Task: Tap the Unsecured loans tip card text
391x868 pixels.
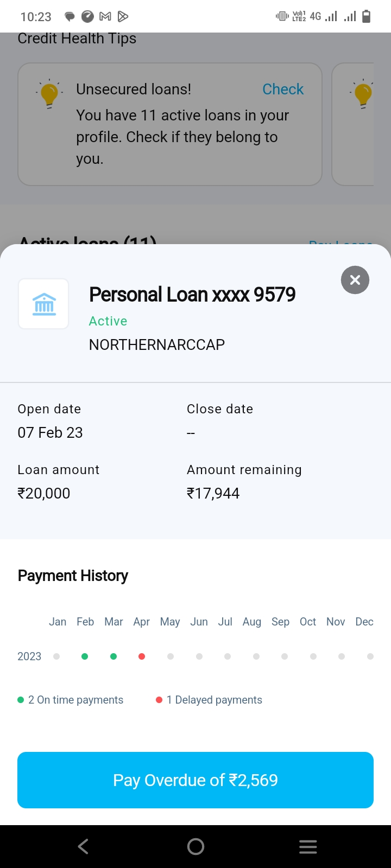Action: click(x=182, y=137)
